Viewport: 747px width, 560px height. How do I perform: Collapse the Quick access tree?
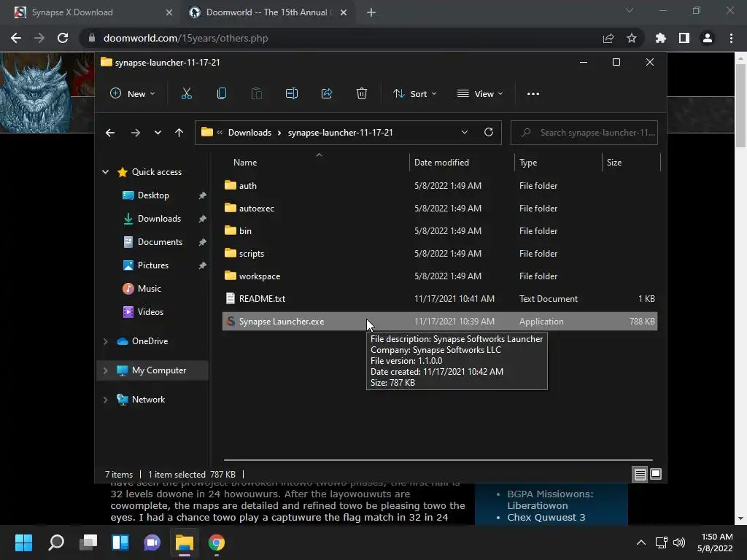(105, 172)
